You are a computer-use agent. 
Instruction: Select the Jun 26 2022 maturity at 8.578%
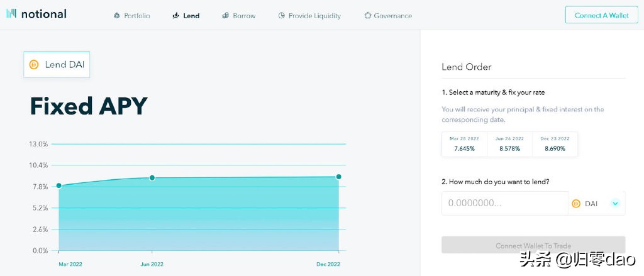509,144
